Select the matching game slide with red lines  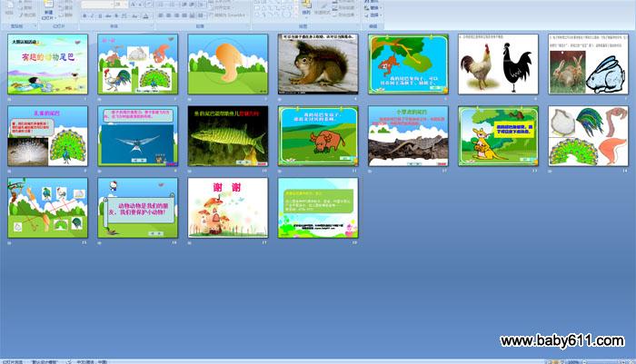click(47, 208)
